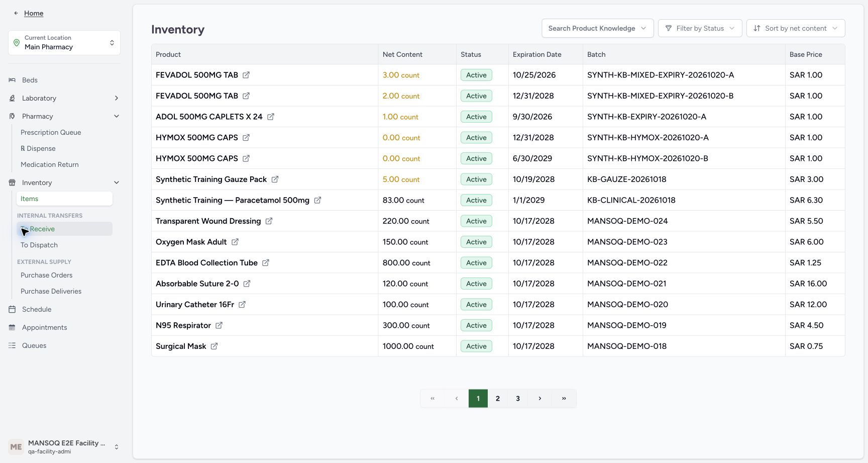Open the Search Product Knowledge dropdown
Viewport: 868px width, 463px height.
597,28
